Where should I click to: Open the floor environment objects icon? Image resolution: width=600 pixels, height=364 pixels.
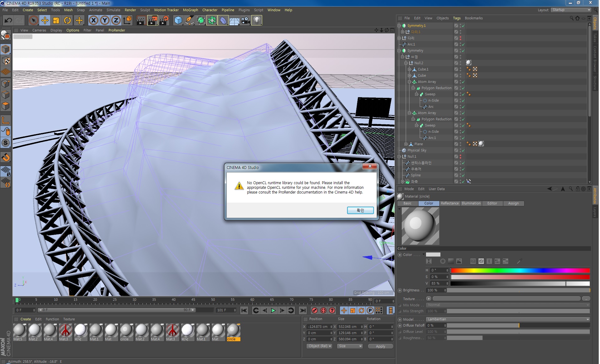coord(234,21)
